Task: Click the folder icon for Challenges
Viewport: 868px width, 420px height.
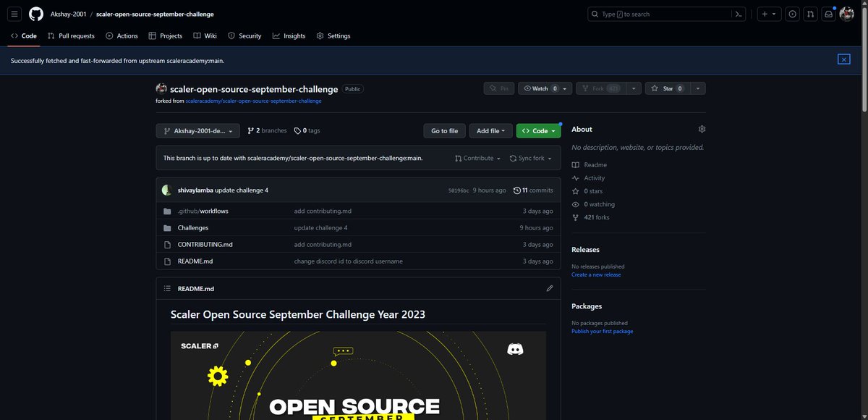Action: pyautogui.click(x=168, y=227)
